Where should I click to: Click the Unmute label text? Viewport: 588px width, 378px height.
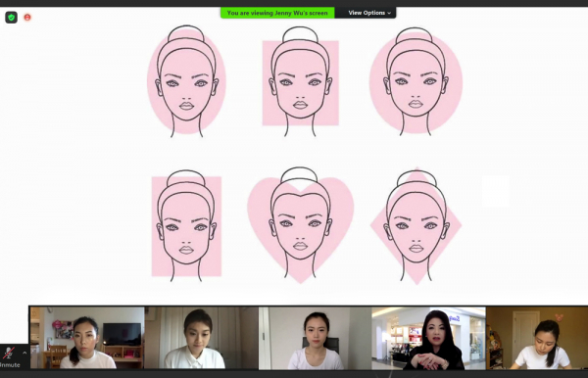pyautogui.click(x=10, y=365)
